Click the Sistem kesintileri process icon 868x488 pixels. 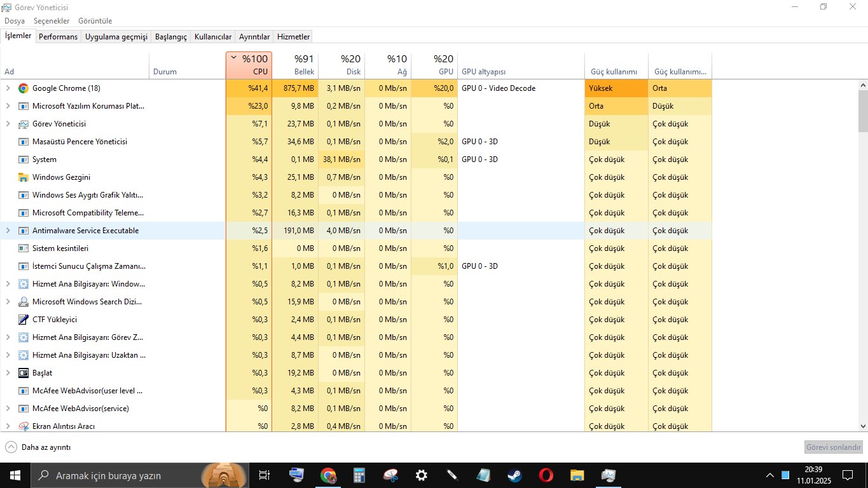pyautogui.click(x=24, y=248)
